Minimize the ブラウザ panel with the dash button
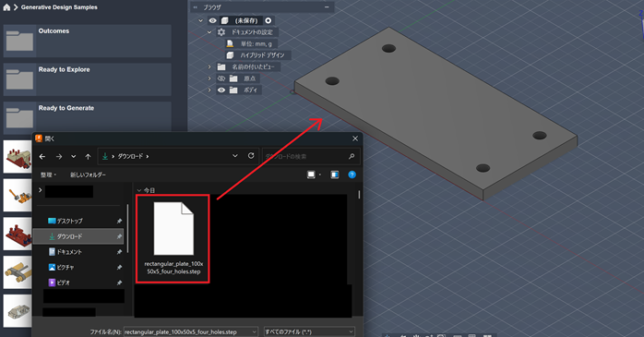 point(327,7)
